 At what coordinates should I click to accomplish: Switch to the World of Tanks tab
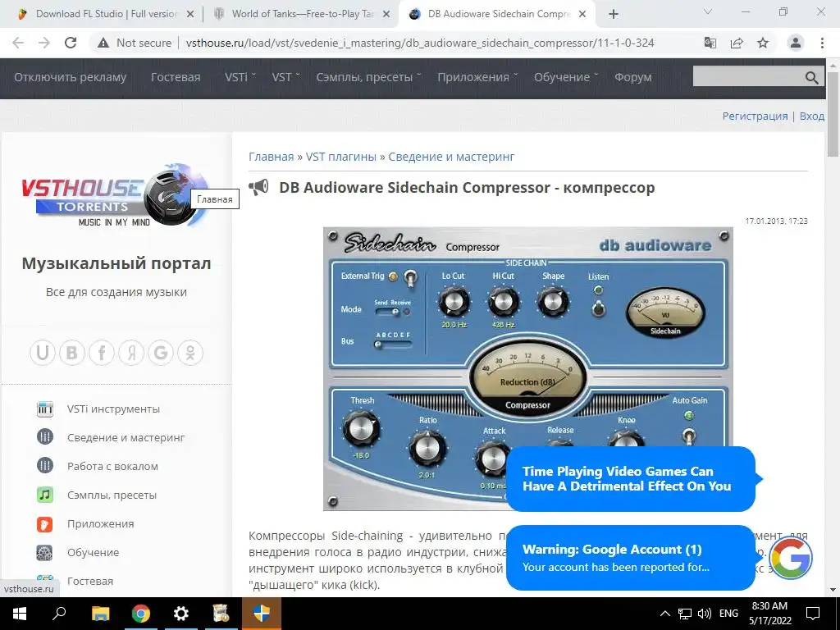pyautogui.click(x=300, y=14)
